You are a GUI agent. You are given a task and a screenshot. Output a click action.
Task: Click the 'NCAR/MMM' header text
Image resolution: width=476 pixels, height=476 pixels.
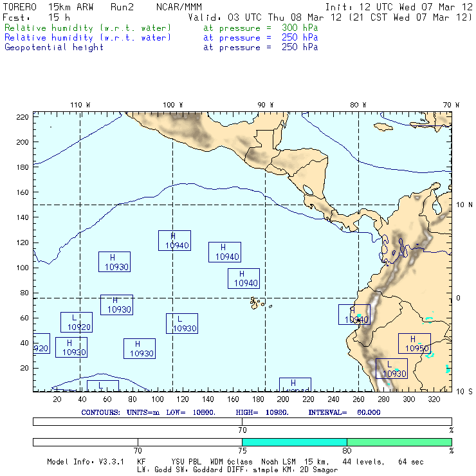(179, 7)
